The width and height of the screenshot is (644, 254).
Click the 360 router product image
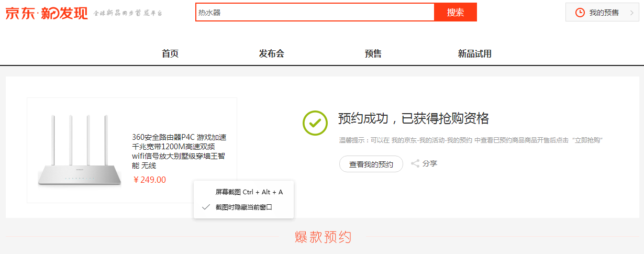click(x=80, y=150)
